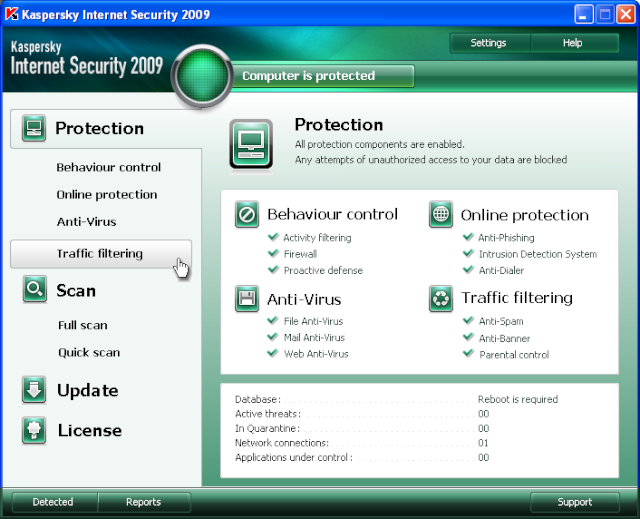
Task: Open Online protection heading in main panel
Action: coord(525,215)
